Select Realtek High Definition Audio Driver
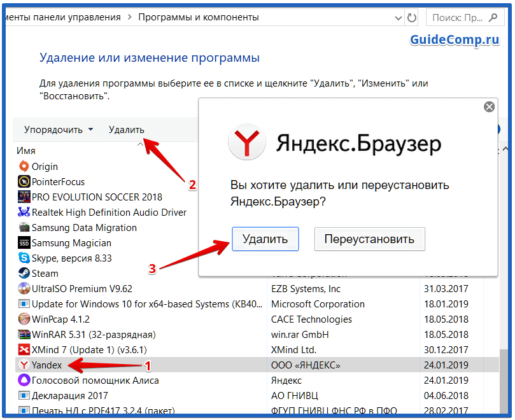Screen dimensions: 515x420 pos(109,212)
